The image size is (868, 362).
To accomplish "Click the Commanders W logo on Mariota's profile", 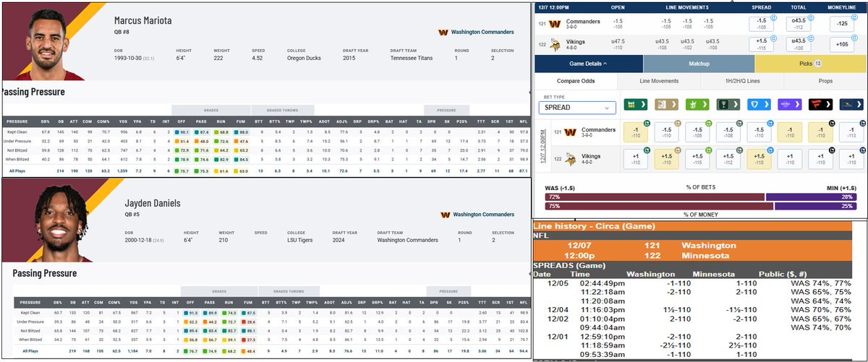I will (x=443, y=32).
